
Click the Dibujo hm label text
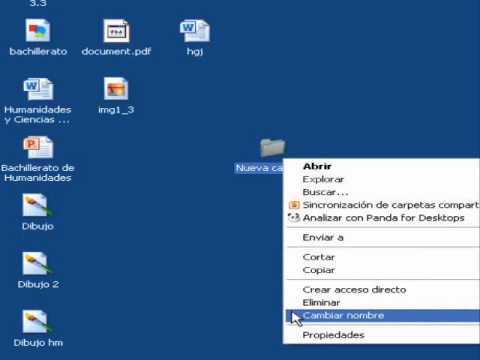[38, 343]
